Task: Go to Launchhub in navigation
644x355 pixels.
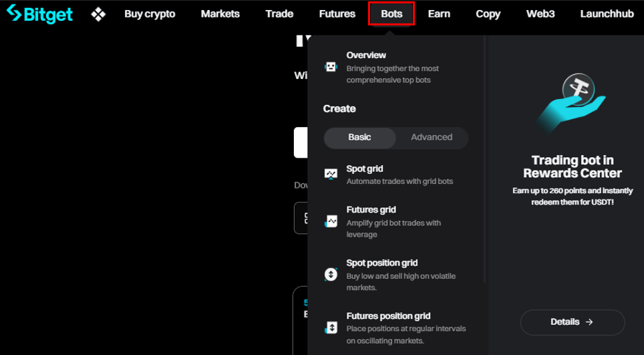Action: coord(607,13)
